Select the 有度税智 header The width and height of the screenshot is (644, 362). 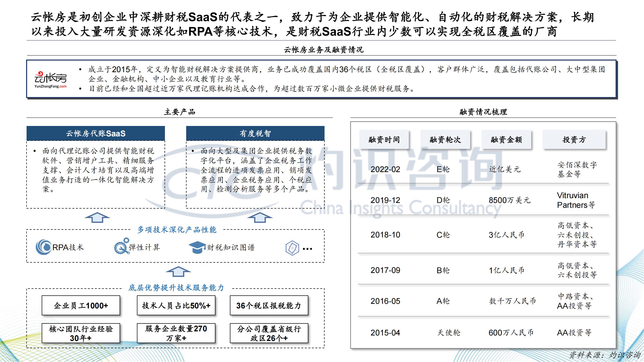(x=255, y=133)
